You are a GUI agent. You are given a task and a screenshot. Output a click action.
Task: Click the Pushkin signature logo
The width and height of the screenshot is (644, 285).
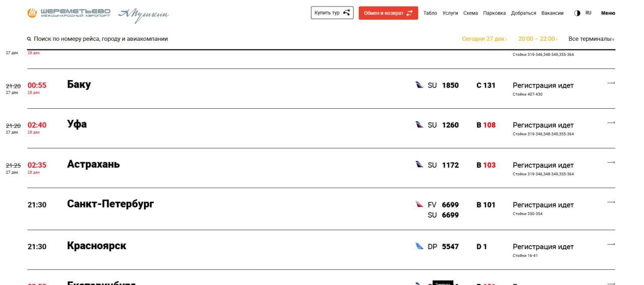coord(143,15)
